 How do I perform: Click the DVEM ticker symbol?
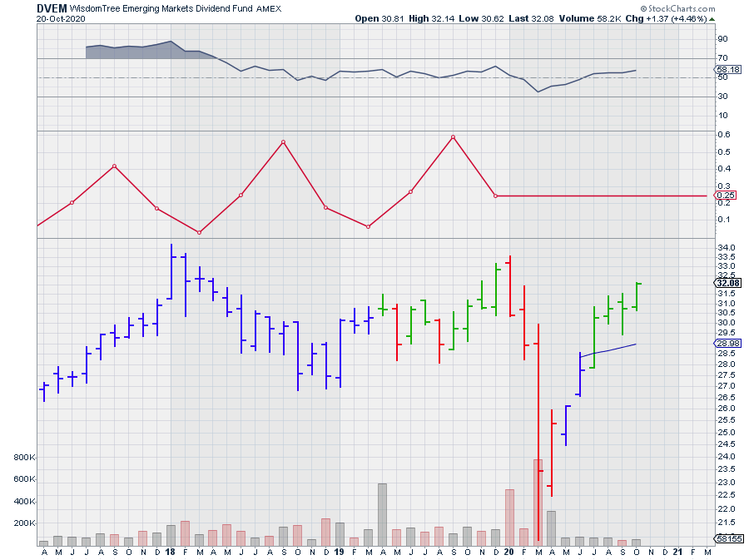pyautogui.click(x=52, y=7)
